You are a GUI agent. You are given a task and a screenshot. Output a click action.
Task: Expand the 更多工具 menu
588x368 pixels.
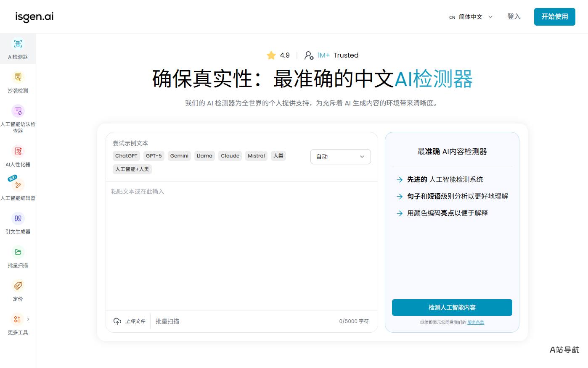(18, 319)
